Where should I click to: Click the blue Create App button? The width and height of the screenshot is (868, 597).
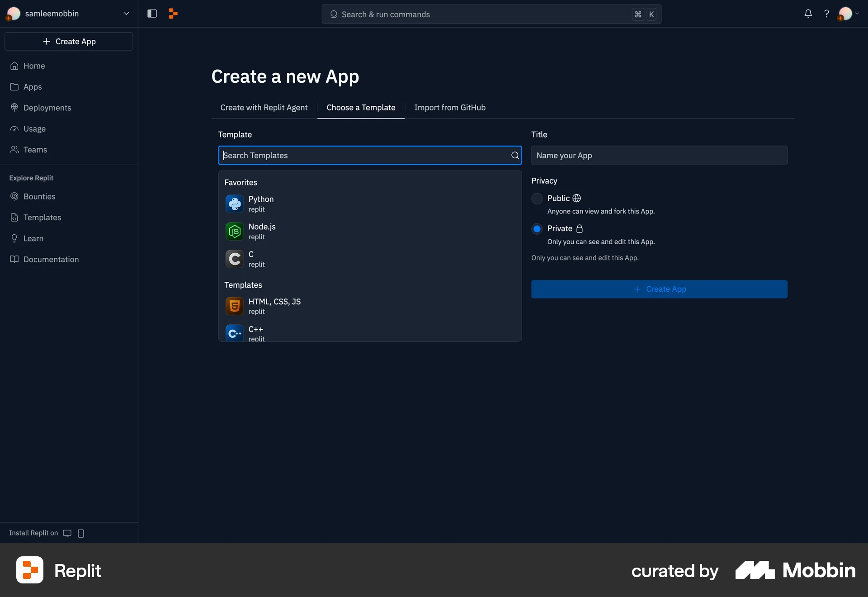point(660,289)
